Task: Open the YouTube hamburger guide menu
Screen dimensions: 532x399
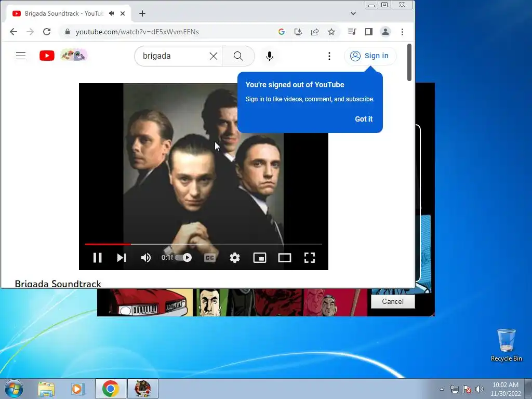Action: (x=21, y=56)
